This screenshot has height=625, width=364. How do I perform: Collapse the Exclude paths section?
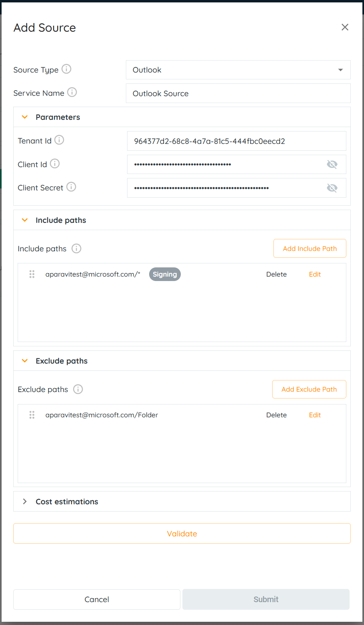point(25,361)
